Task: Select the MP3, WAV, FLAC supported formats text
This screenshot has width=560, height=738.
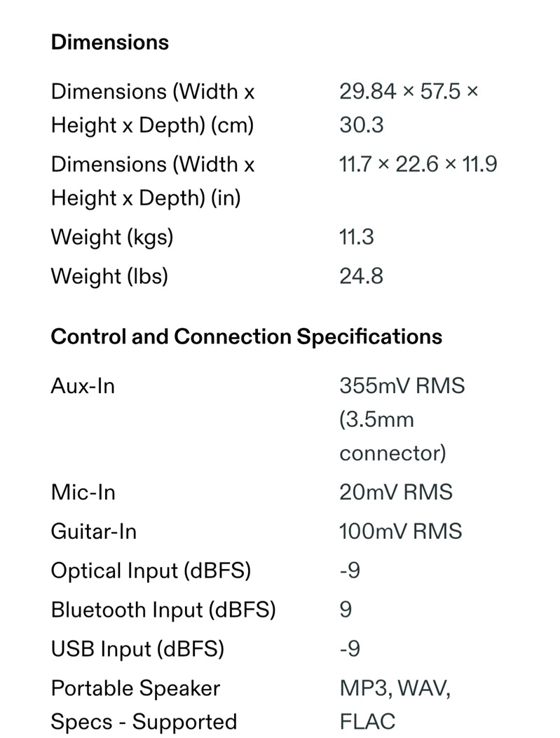Action: tap(395, 704)
